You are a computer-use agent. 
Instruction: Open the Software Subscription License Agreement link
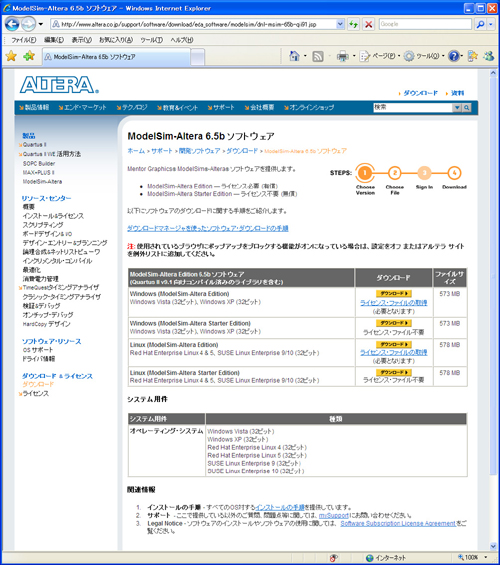click(398, 523)
